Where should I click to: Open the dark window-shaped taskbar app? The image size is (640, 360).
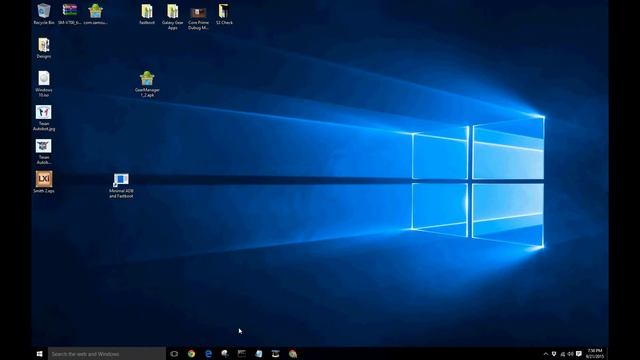point(242,354)
